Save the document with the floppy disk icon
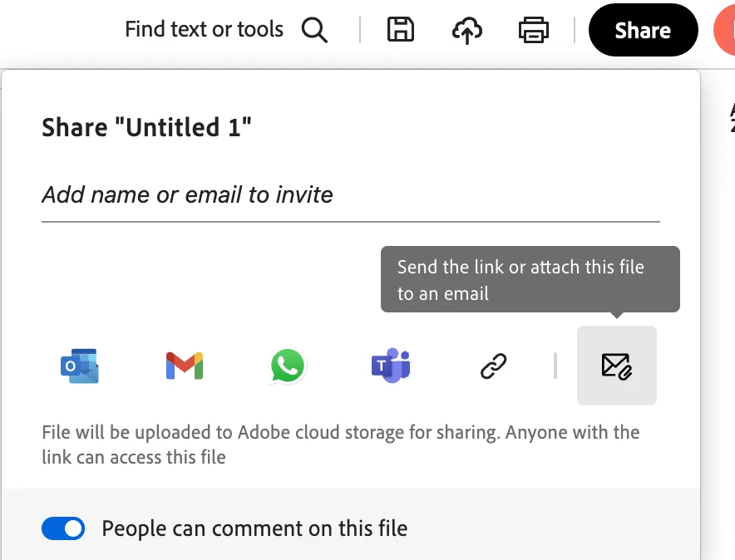This screenshot has height=560, width=735. tap(401, 31)
